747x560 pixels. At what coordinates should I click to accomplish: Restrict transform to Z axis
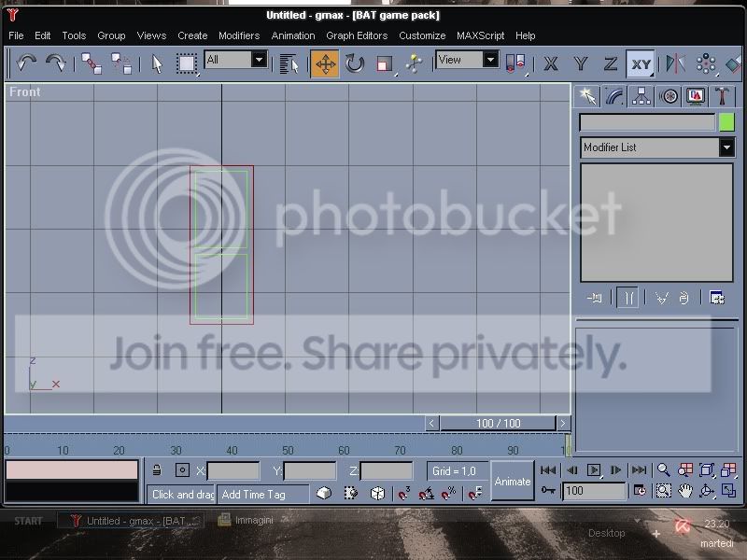coord(611,63)
